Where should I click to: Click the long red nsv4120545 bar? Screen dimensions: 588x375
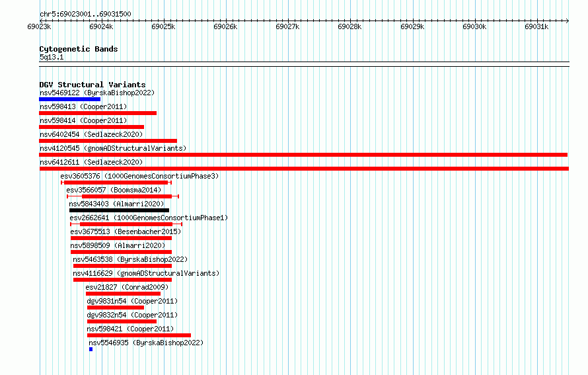coord(303,155)
